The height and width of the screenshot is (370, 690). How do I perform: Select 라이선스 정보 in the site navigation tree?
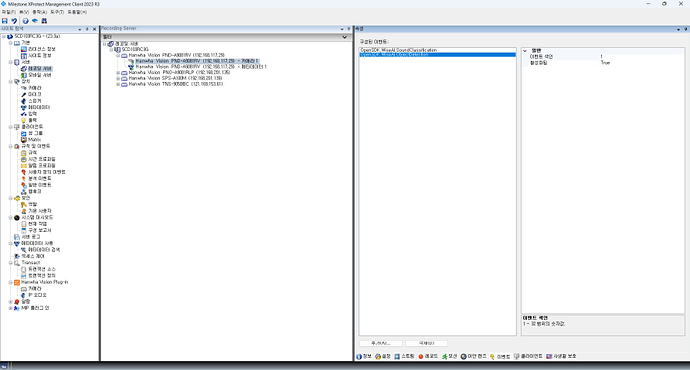pos(42,49)
